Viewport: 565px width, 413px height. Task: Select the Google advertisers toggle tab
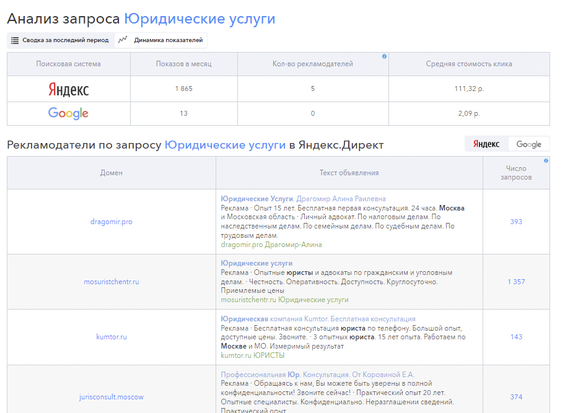click(529, 144)
